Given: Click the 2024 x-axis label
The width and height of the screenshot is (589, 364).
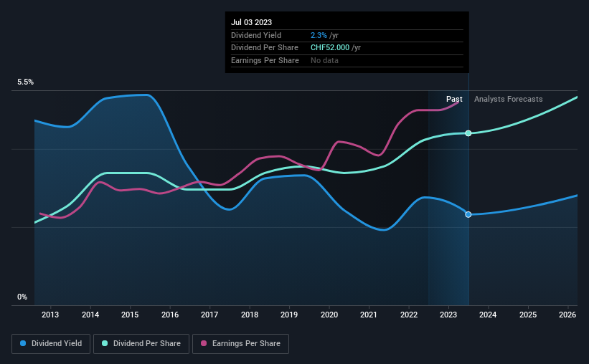Looking at the screenshot, I should click(488, 315).
